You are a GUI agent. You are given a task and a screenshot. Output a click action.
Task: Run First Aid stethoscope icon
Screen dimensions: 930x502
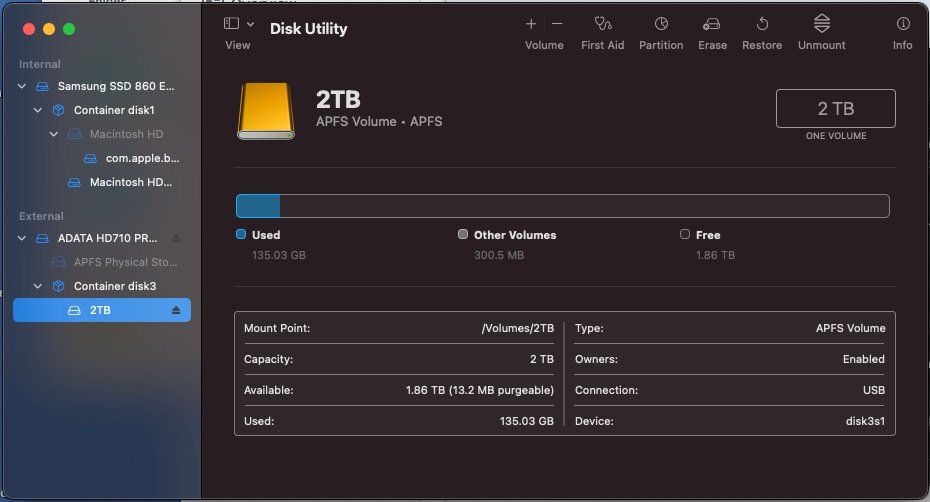603,24
